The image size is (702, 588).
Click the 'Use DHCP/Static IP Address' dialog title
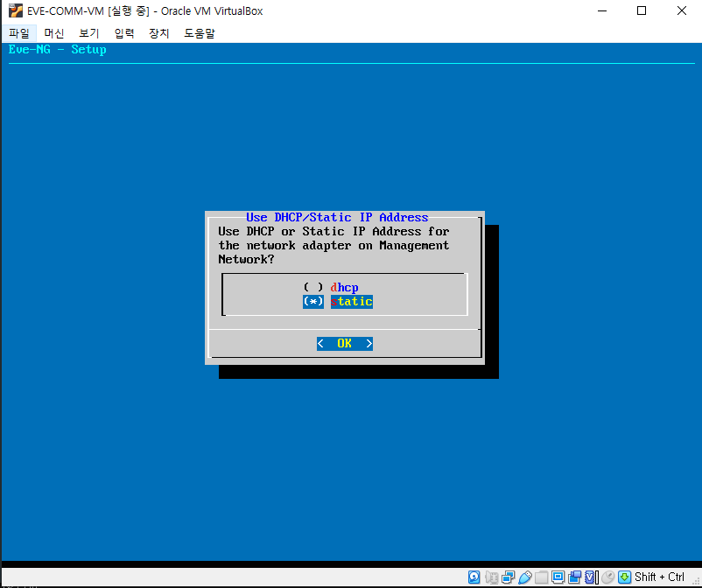pos(337,218)
